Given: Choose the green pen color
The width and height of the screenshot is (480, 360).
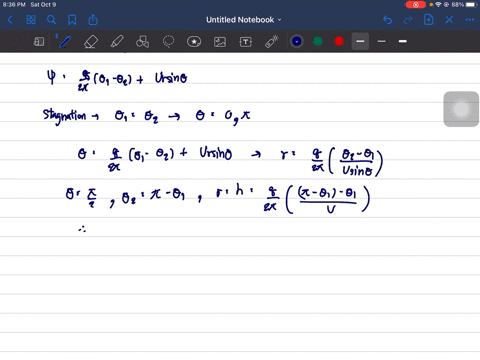Looking at the screenshot, I should [x=318, y=41].
